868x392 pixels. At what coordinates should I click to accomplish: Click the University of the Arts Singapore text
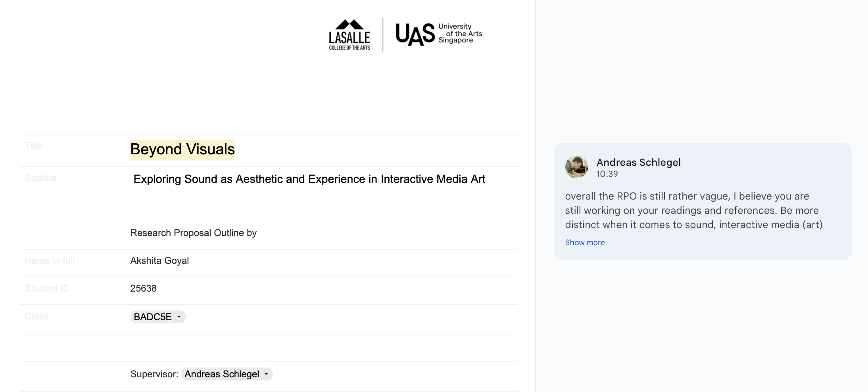coord(460,33)
